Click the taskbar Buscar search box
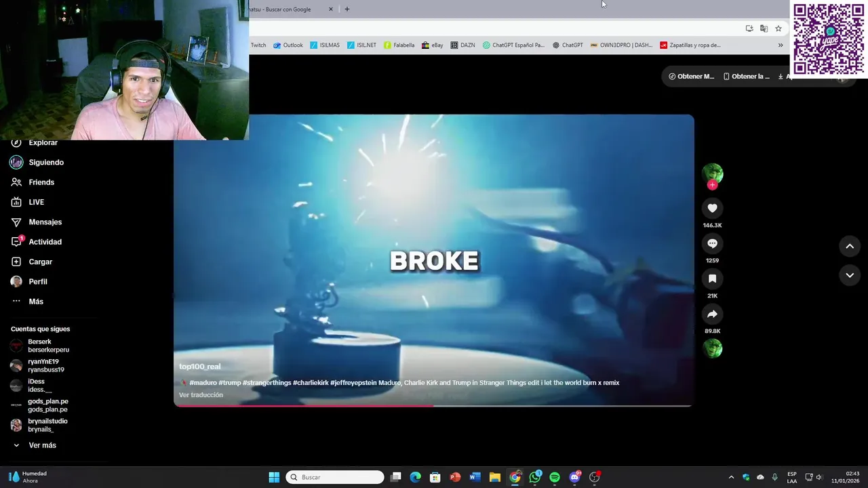The image size is (868, 488). pyautogui.click(x=335, y=477)
